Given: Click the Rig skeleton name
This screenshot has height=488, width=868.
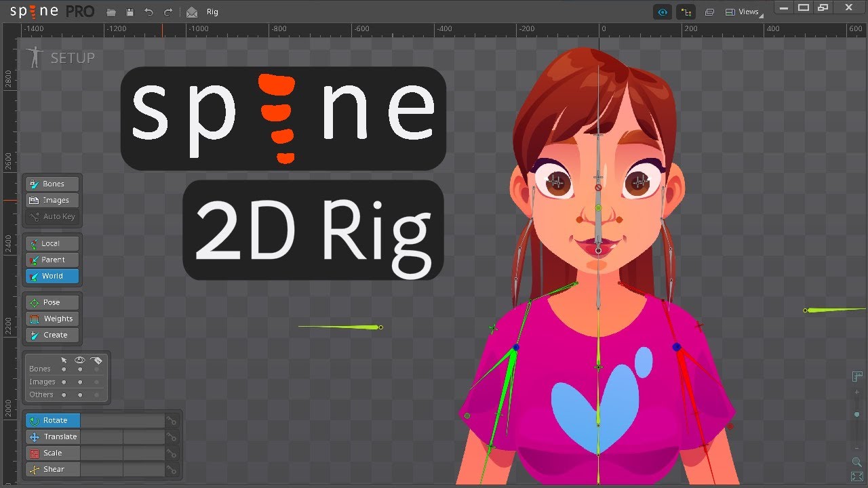Looking at the screenshot, I should tap(212, 12).
